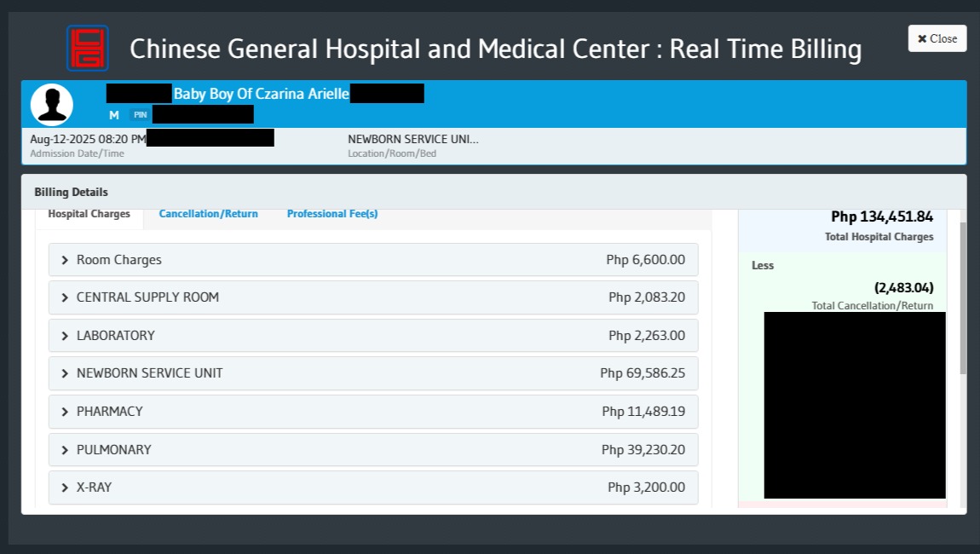Click the chevron beside Room Charges

click(x=65, y=260)
